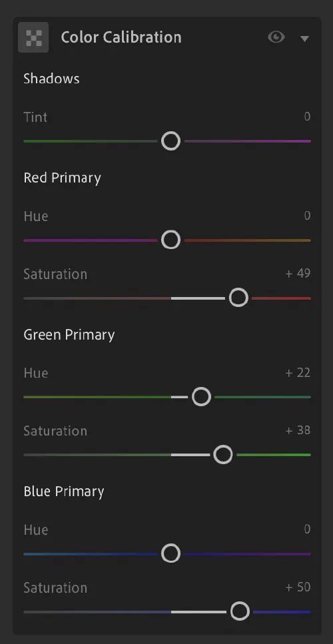This screenshot has width=333, height=644.
Task: Click the Shadows Tint slider handle
Action: click(170, 141)
